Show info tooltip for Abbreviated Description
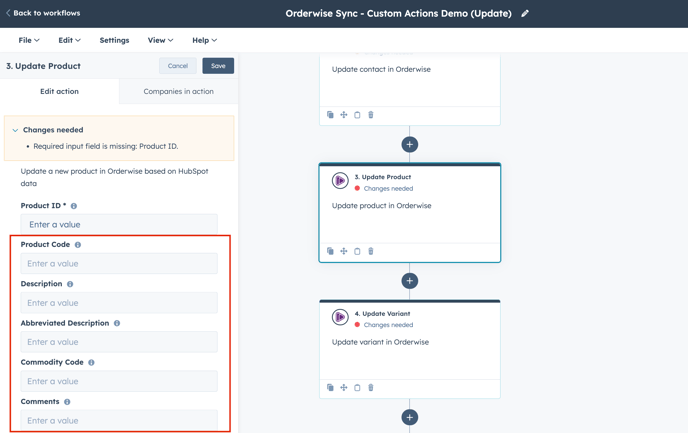 (117, 323)
